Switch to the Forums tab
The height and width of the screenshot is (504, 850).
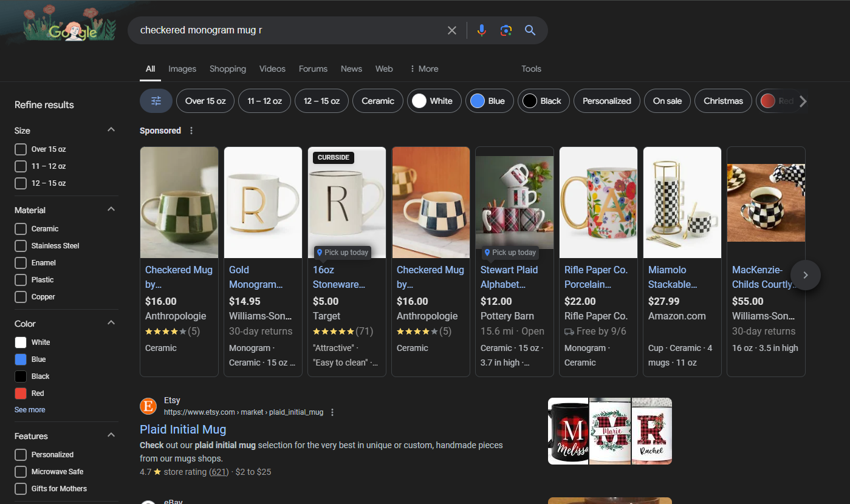[313, 69]
